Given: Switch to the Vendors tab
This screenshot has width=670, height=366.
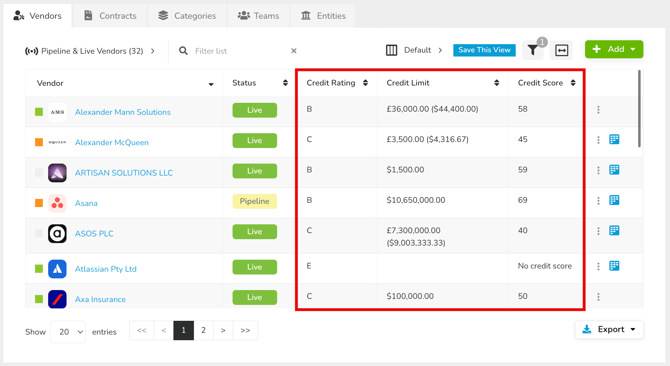Looking at the screenshot, I should (x=38, y=16).
